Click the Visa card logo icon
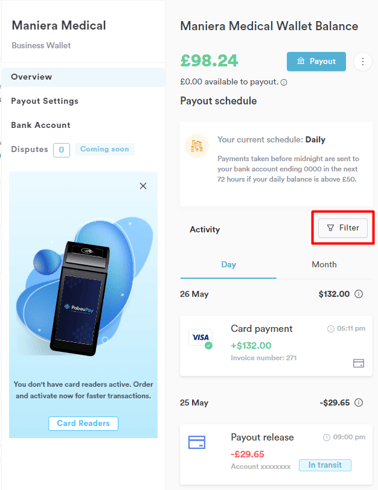Viewport: 378px width, 490px height. tap(200, 338)
